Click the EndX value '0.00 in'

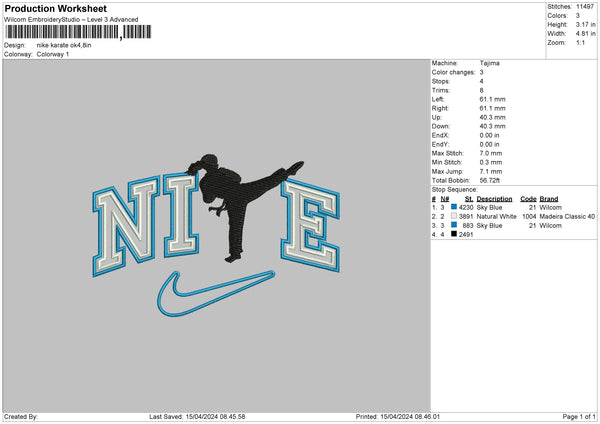[x=489, y=135]
